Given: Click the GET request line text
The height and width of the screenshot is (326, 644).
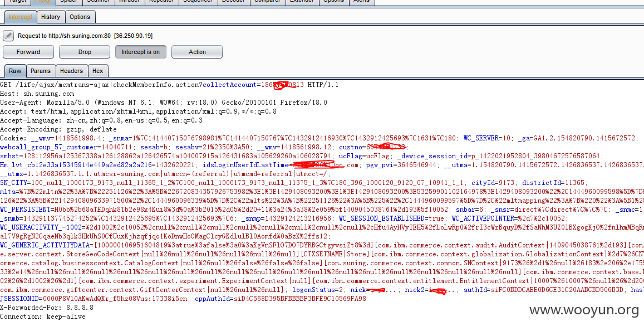Looking at the screenshot, I should pyautogui.click(x=170, y=85).
